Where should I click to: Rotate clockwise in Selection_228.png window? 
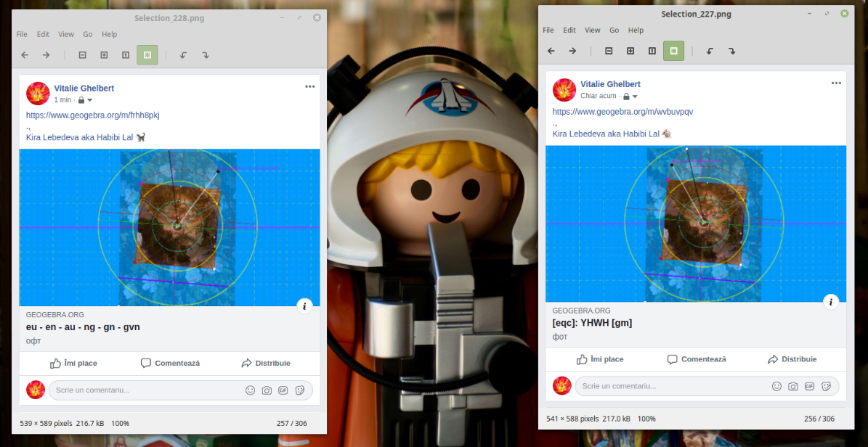tap(206, 54)
